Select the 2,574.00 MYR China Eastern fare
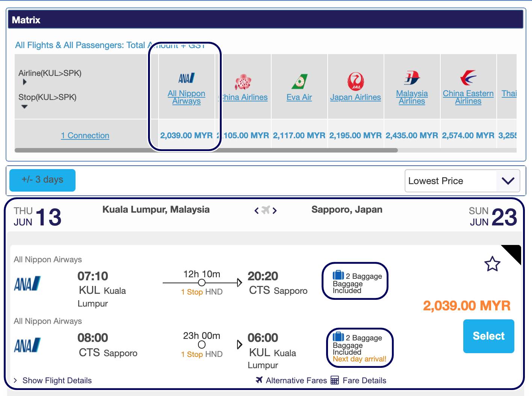532x396 pixels. coord(468,135)
